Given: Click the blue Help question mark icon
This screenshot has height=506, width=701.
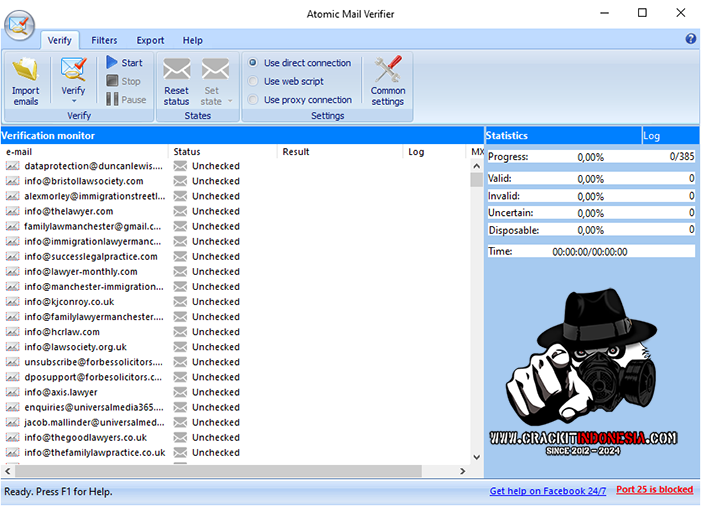Looking at the screenshot, I should 690,39.
